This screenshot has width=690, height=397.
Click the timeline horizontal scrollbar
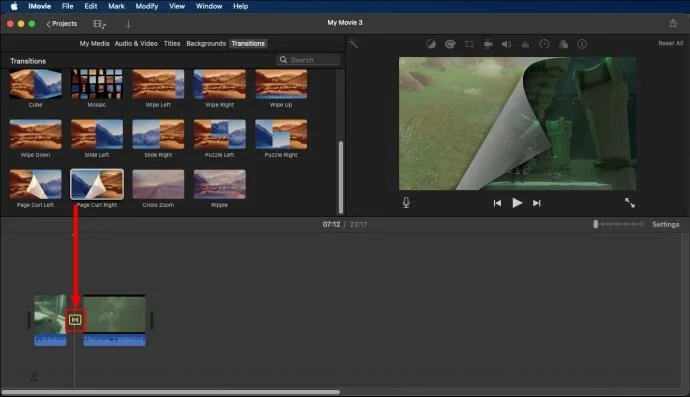point(171,392)
